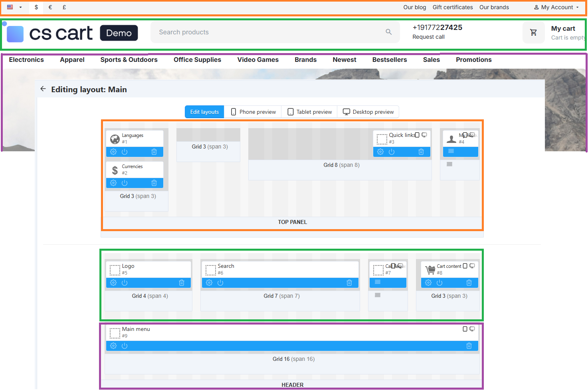Delete the Currencies block via trash icon

[154, 183]
